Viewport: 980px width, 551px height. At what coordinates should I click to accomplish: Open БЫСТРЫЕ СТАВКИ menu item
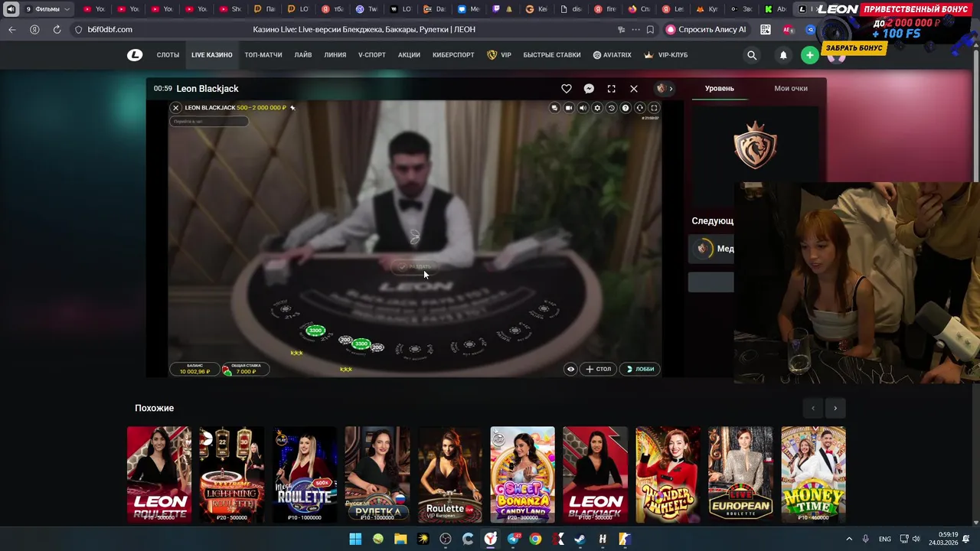tap(552, 55)
